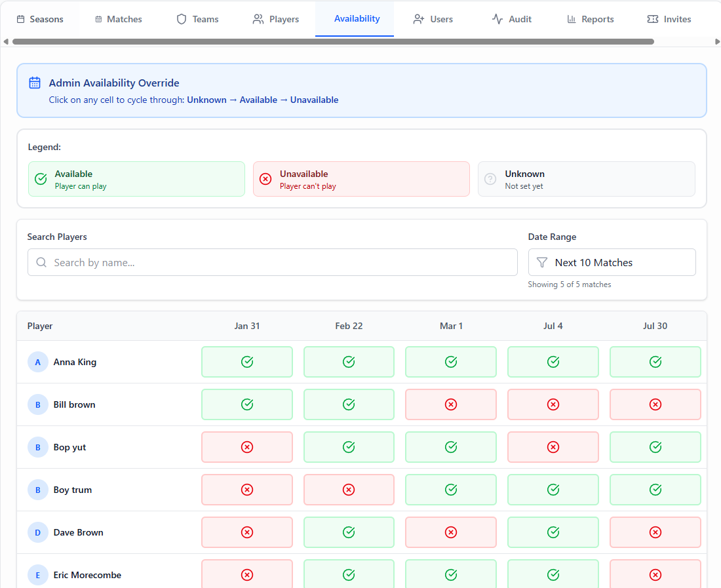Click the Eric Morecombe avatar icon
The width and height of the screenshot is (721, 588).
38,575
